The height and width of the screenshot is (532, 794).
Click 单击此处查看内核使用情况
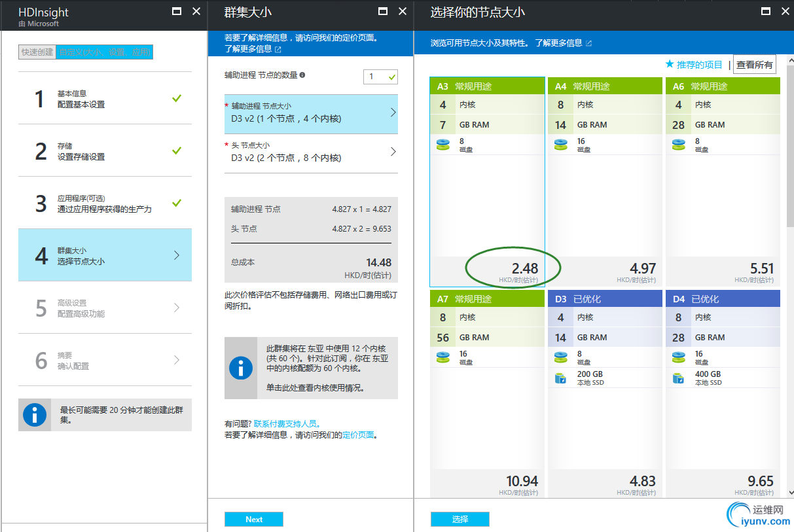tap(315, 388)
